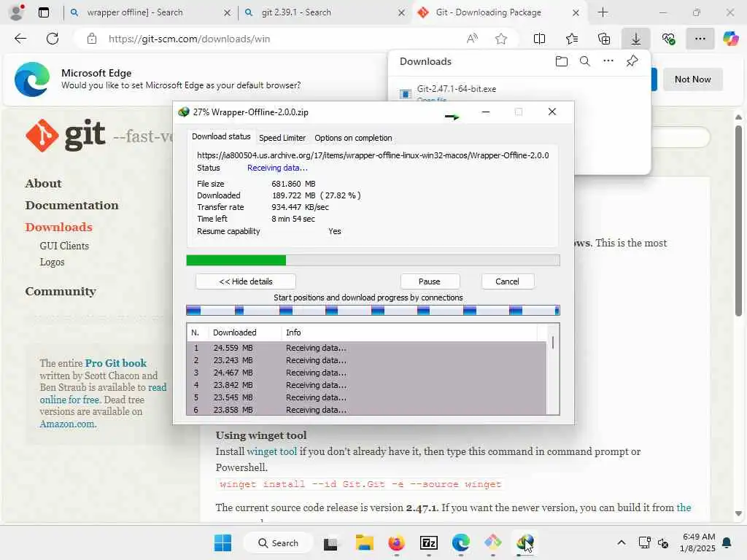Open the Browser essentials heart icon
Viewport: 747px width, 560px height.
pos(668,39)
